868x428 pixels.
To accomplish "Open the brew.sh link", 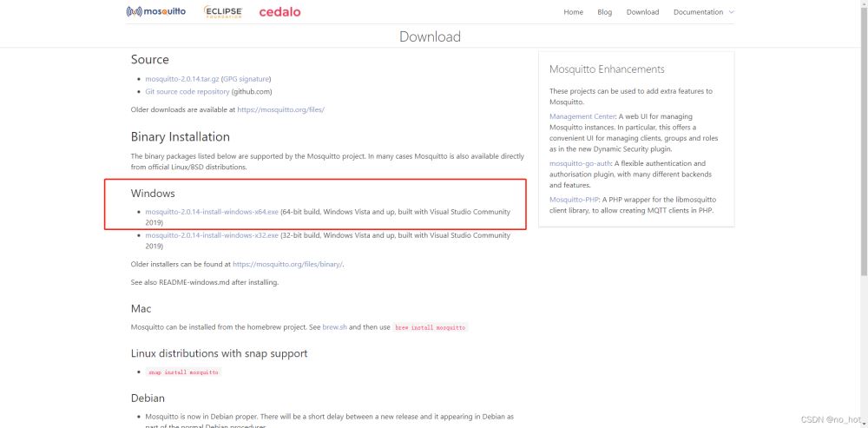I will coord(334,327).
